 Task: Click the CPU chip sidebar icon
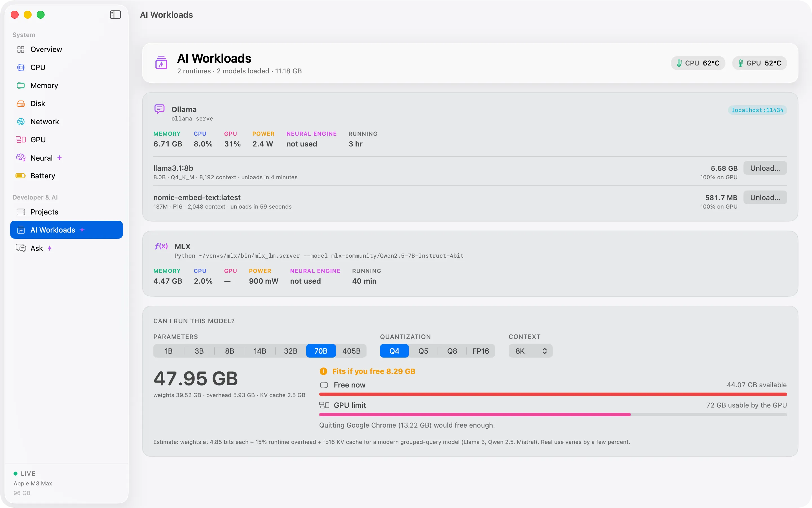click(21, 67)
